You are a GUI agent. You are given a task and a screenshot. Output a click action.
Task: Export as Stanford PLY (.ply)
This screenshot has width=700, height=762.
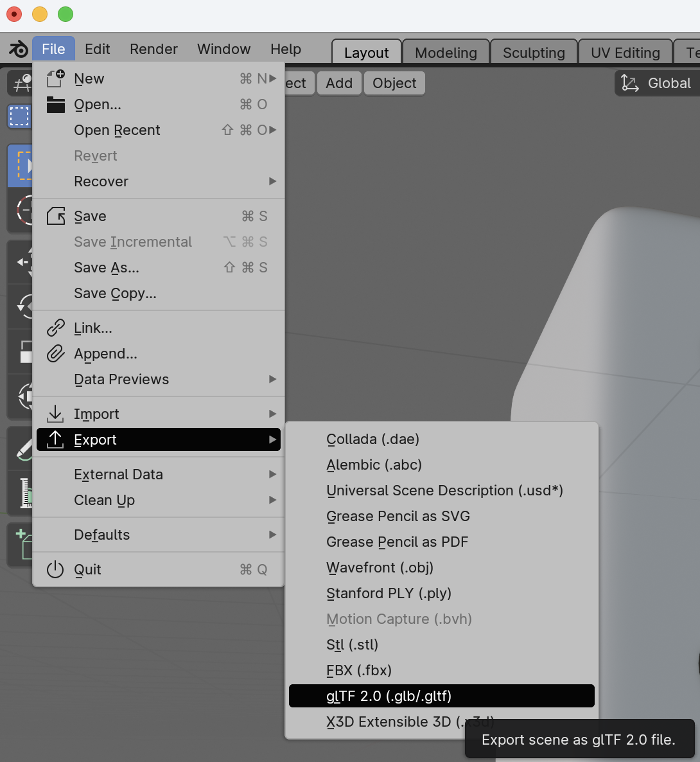point(442,593)
